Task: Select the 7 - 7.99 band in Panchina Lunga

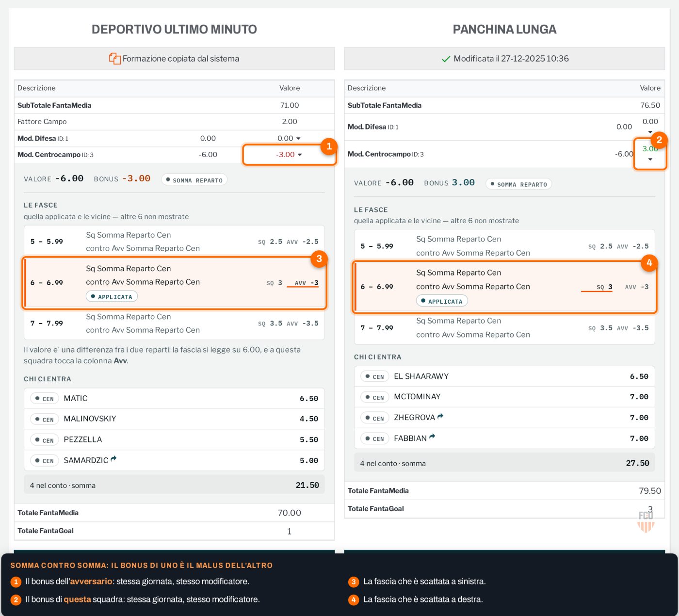Action: coord(504,328)
